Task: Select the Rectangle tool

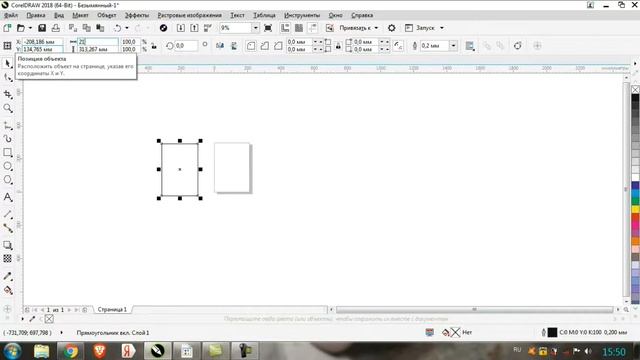Action: coord(8,153)
